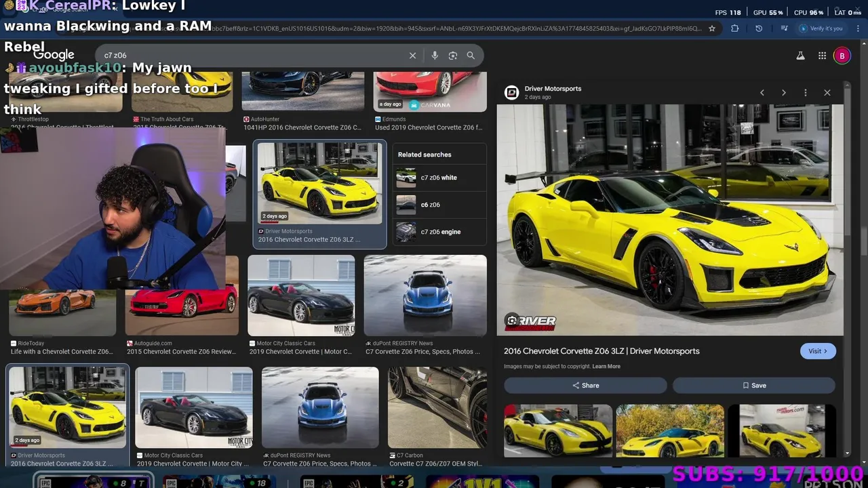Clear the Google search box text
Screen dimensions: 868x488
point(412,56)
